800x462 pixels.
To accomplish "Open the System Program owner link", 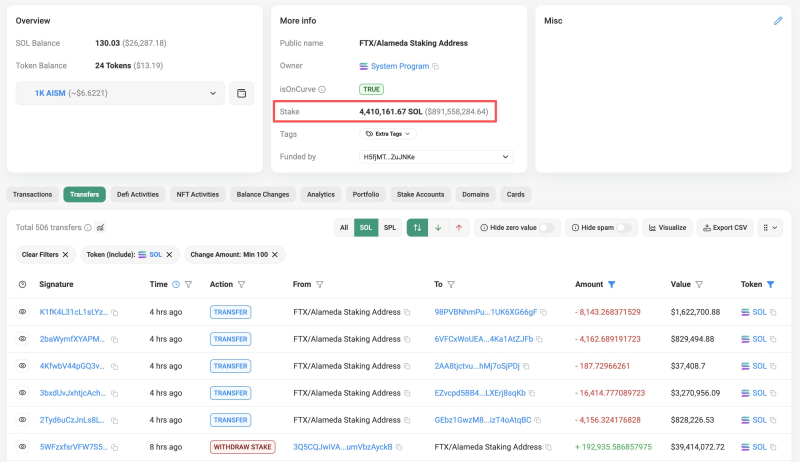I will [398, 66].
